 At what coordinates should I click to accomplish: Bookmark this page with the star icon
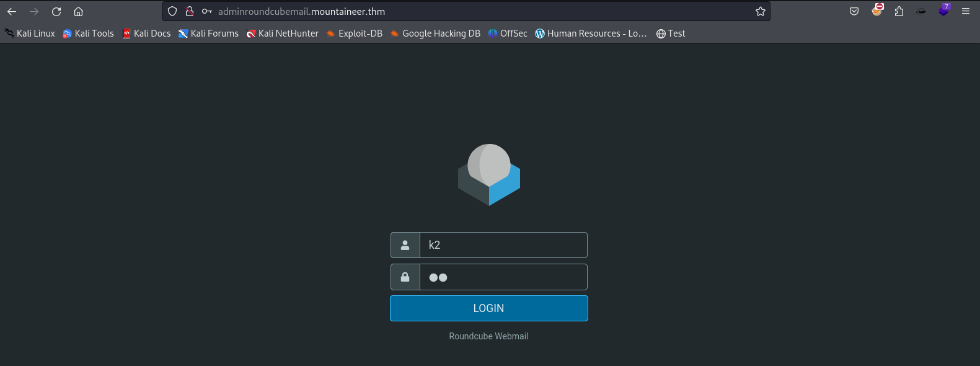(760, 11)
